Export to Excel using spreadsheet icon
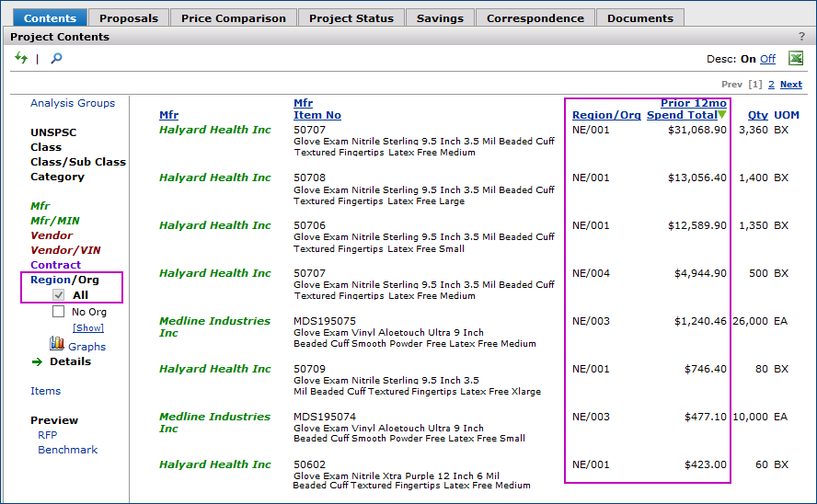This screenshot has width=817, height=504. [x=796, y=58]
